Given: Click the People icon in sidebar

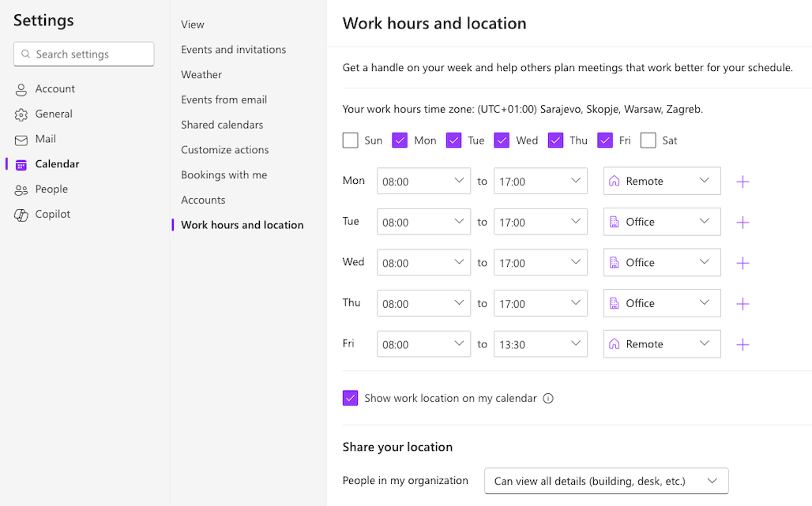Looking at the screenshot, I should [x=21, y=190].
